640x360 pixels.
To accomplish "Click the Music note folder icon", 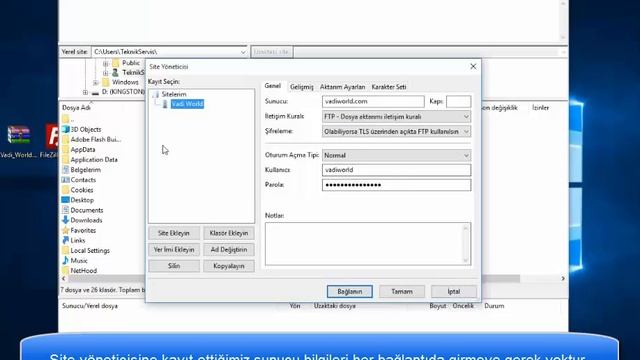I will point(65,260).
